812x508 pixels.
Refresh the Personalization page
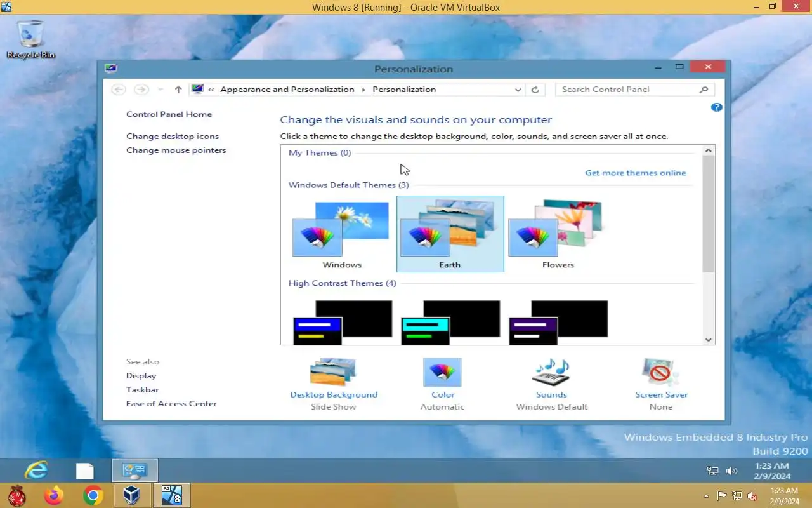tap(535, 90)
